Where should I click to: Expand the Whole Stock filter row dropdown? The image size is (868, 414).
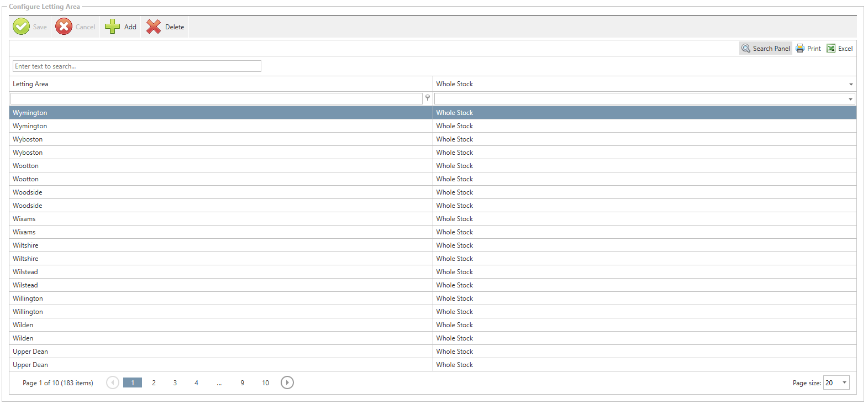point(850,99)
